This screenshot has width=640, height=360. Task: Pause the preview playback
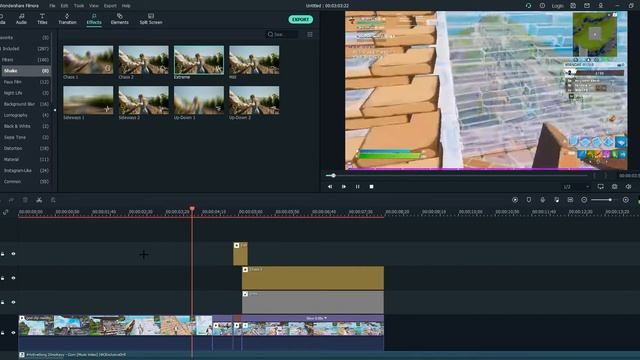pos(358,187)
